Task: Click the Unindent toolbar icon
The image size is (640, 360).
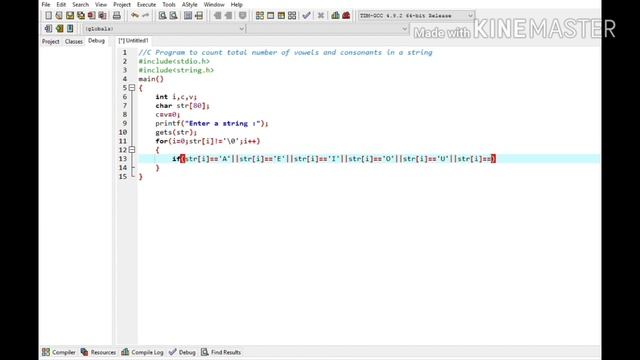Action: point(228,16)
